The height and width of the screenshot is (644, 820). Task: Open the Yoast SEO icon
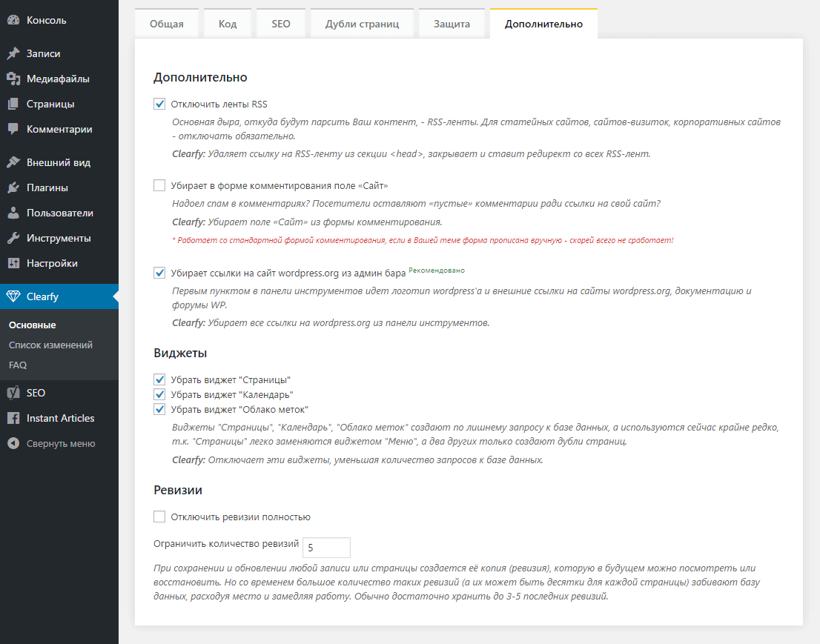(x=13, y=393)
